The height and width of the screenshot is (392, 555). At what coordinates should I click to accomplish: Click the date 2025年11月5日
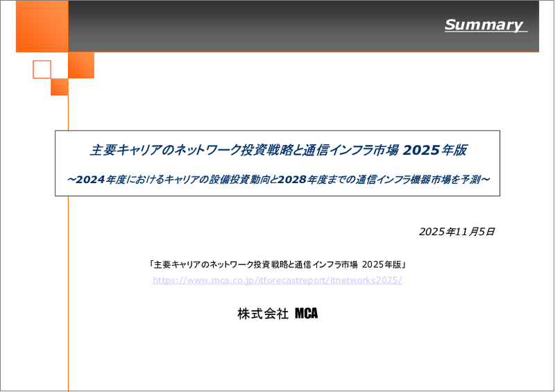pyautogui.click(x=456, y=232)
